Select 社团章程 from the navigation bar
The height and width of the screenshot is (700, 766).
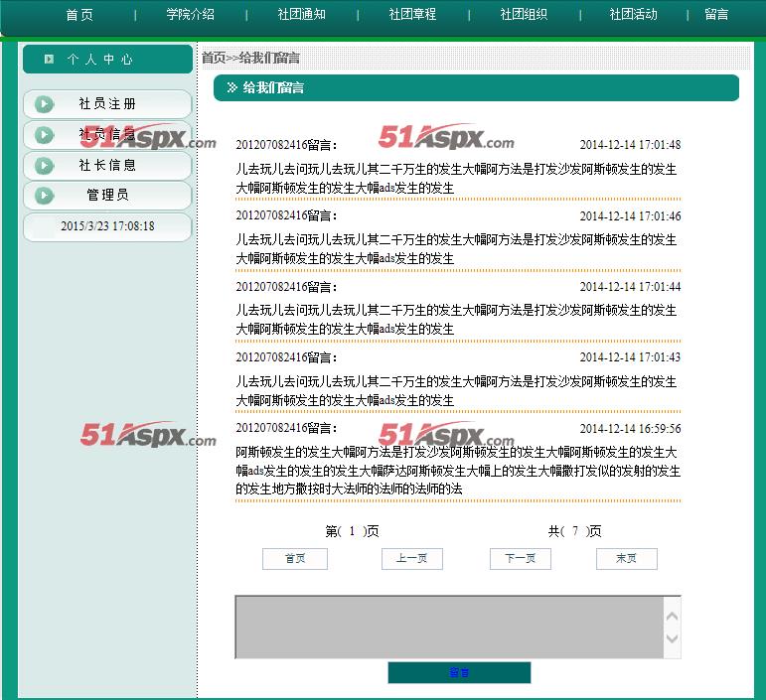412,15
